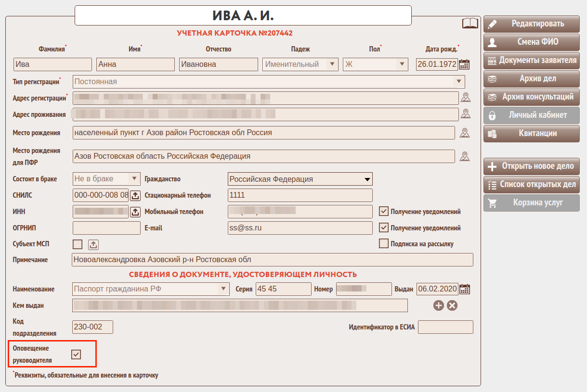The height and width of the screenshot is (392, 587).
Task: Expand the Гражданство dropdown
Action: tap(367, 179)
